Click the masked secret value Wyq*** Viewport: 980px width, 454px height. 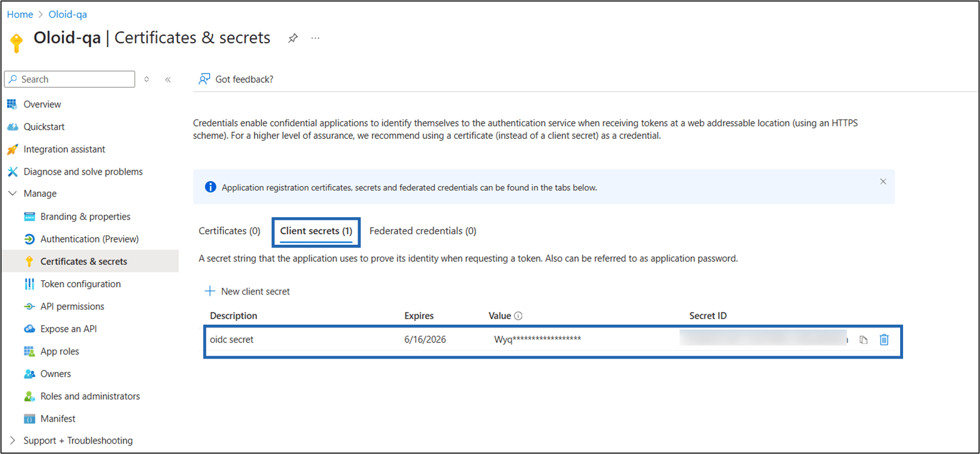(x=537, y=340)
